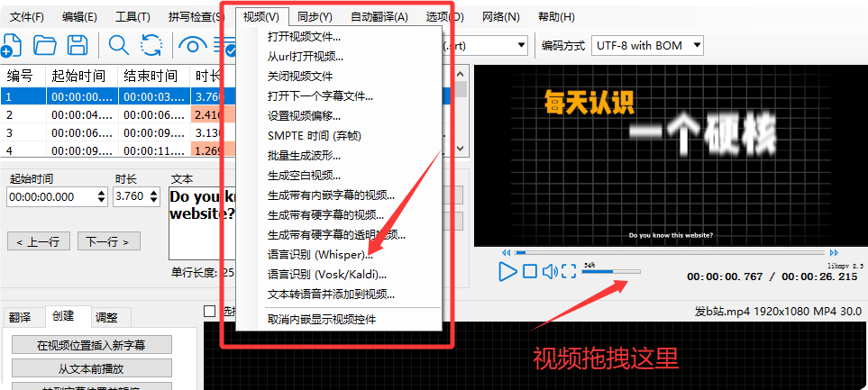The image size is (868, 390).
Task: Select subtitle row number 3
Action: [117, 133]
